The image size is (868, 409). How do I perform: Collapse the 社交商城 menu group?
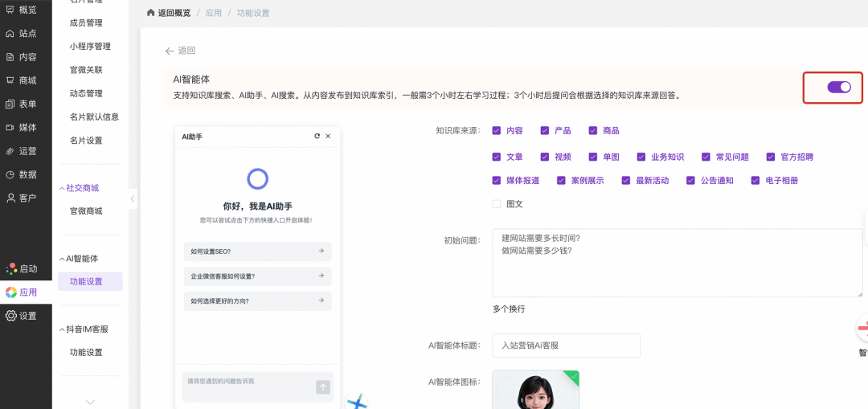62,188
